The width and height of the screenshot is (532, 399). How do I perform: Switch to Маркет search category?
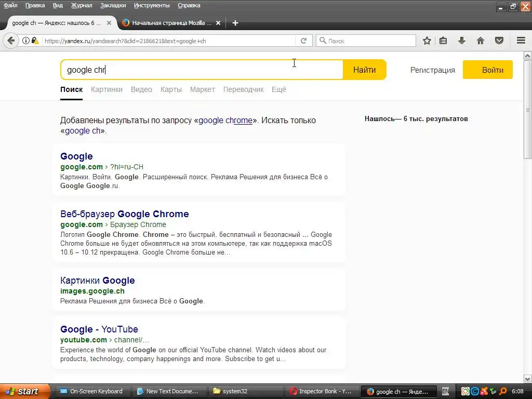203,89
